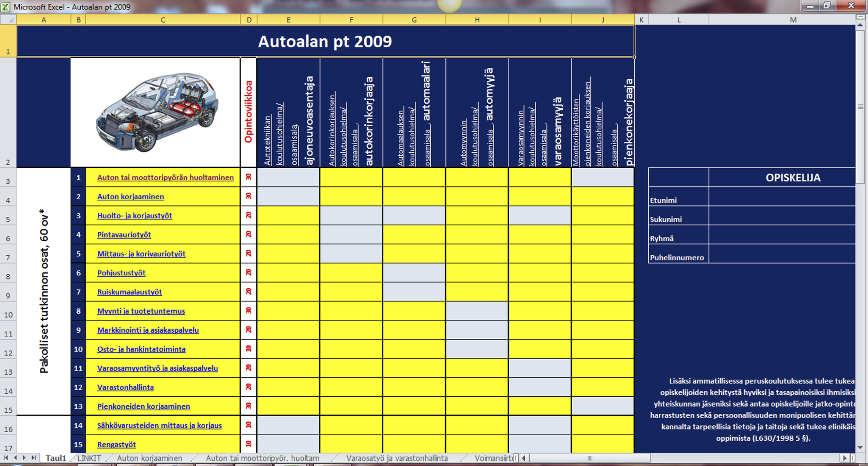The height and width of the screenshot is (466, 868).
Task: Jump to last sheet tab arrow
Action: [34, 458]
